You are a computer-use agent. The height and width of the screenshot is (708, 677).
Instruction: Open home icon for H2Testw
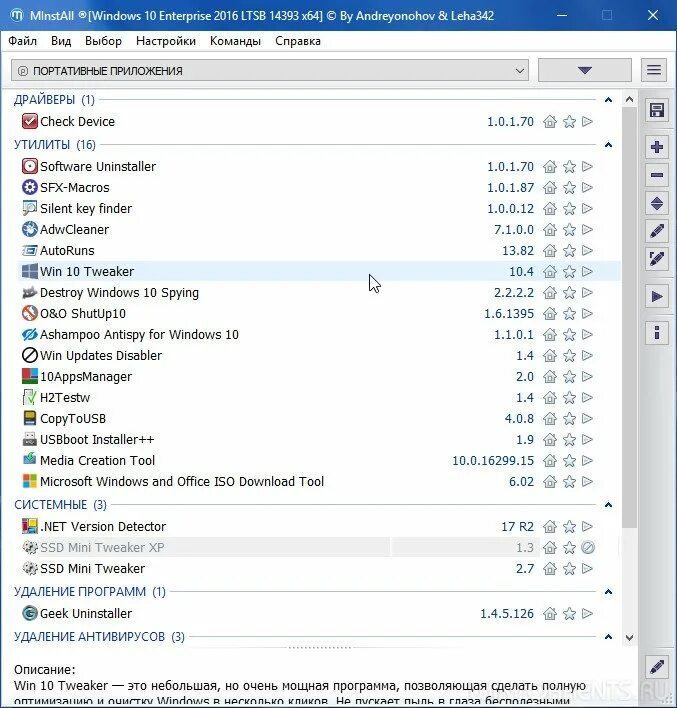(550, 397)
